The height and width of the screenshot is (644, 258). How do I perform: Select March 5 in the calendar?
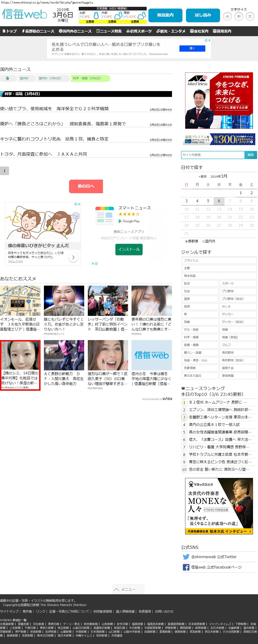click(208, 201)
